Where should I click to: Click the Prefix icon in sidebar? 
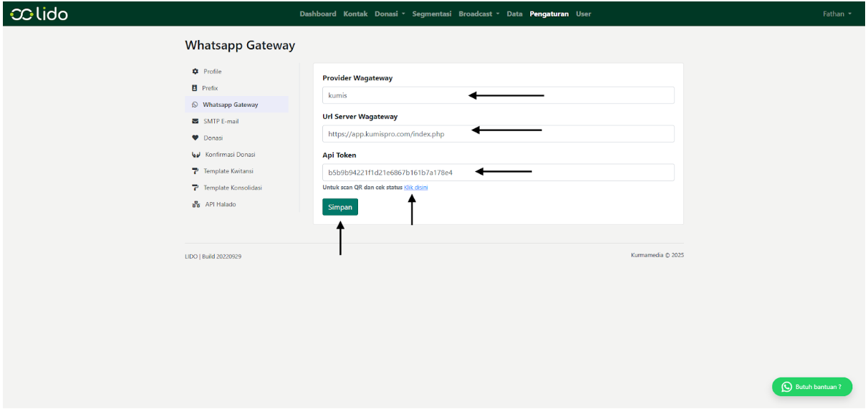(x=195, y=88)
